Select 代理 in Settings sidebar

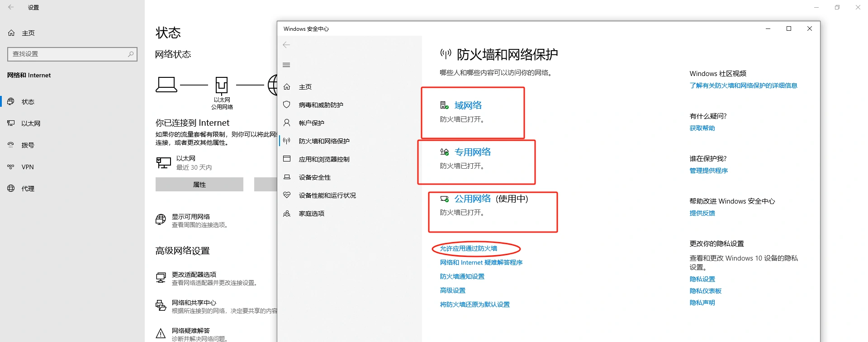click(28, 189)
